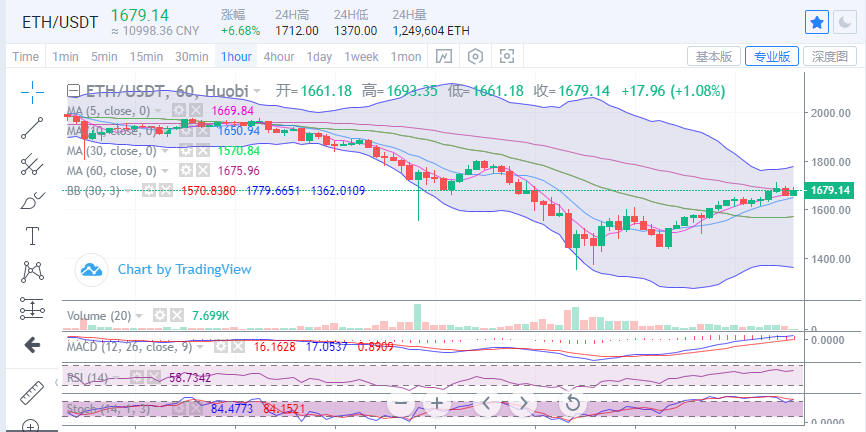
Task: Remove the Volume (20) indicator
Action: click(177, 316)
